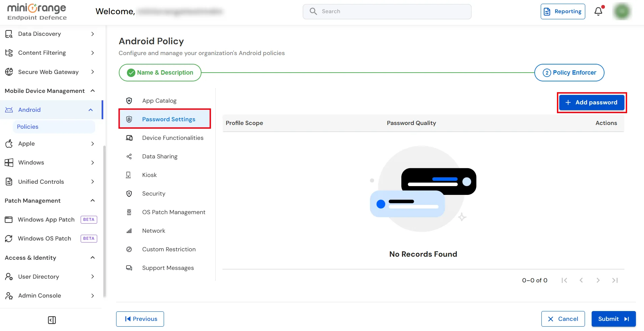
Task: Click the last page pagination arrow
Action: click(x=615, y=280)
